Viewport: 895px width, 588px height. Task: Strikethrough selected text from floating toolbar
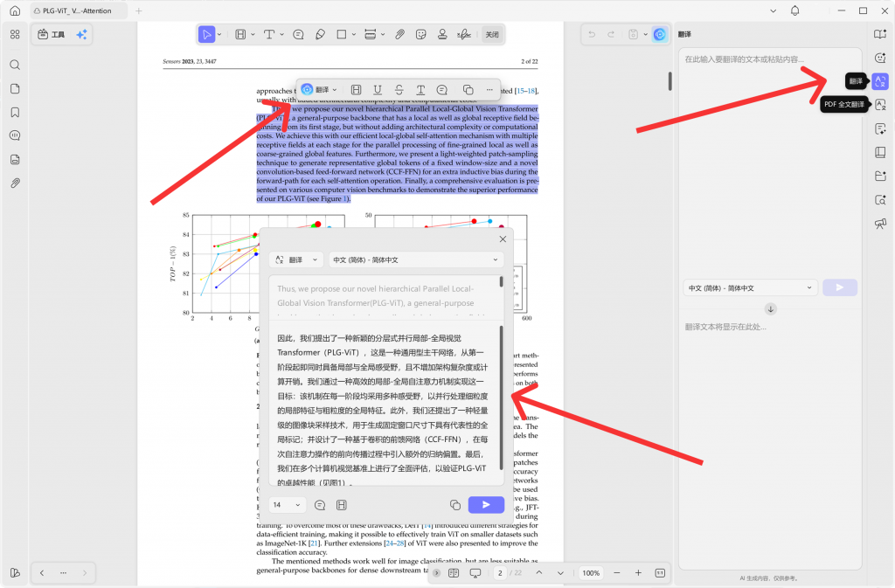(399, 89)
